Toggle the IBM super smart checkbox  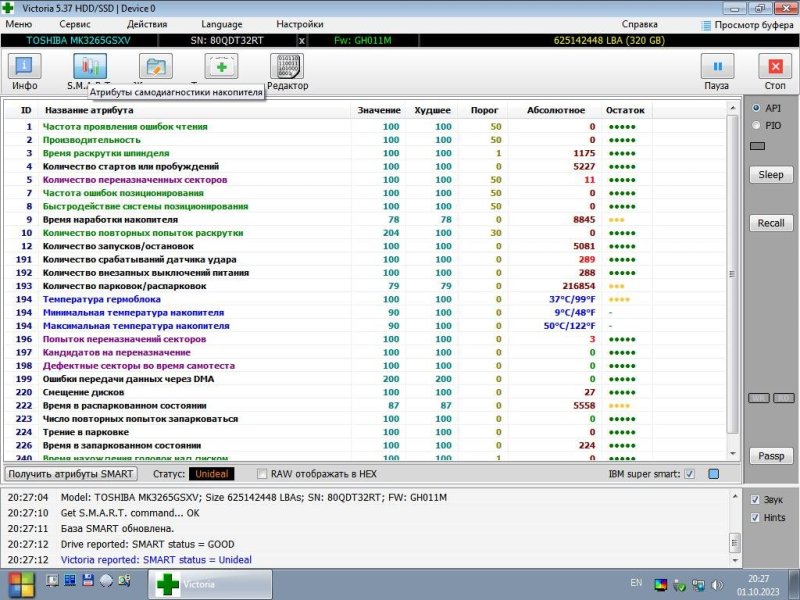690,473
